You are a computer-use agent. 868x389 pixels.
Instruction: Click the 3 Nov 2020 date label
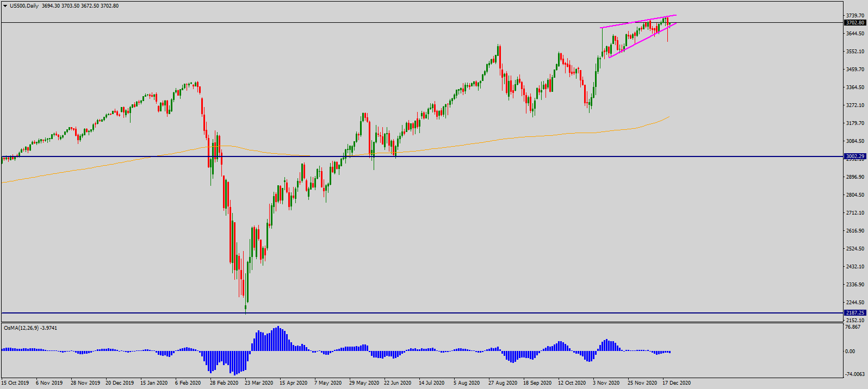coord(606,383)
